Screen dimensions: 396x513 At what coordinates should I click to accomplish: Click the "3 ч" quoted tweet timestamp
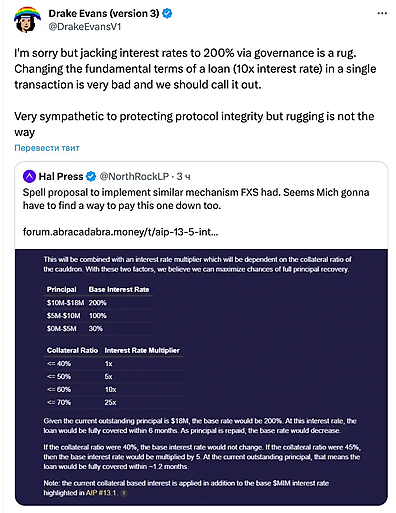click(x=183, y=176)
